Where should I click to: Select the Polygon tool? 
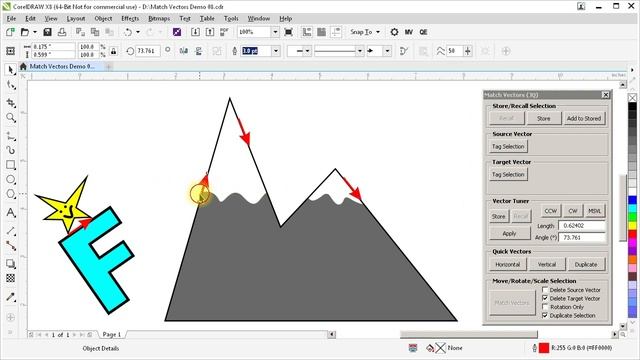(11, 194)
